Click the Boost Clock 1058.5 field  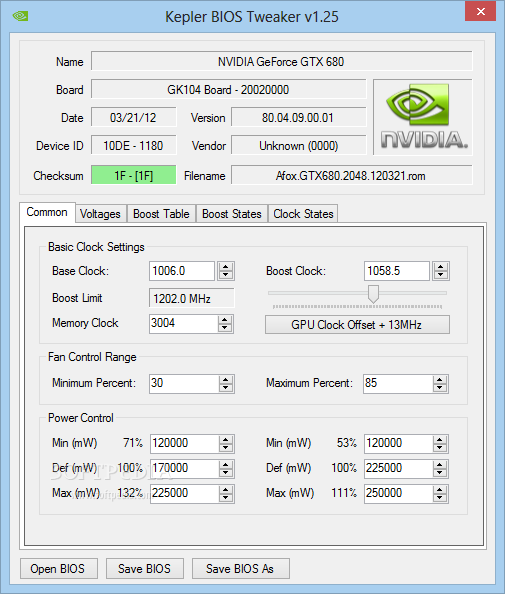(397, 271)
